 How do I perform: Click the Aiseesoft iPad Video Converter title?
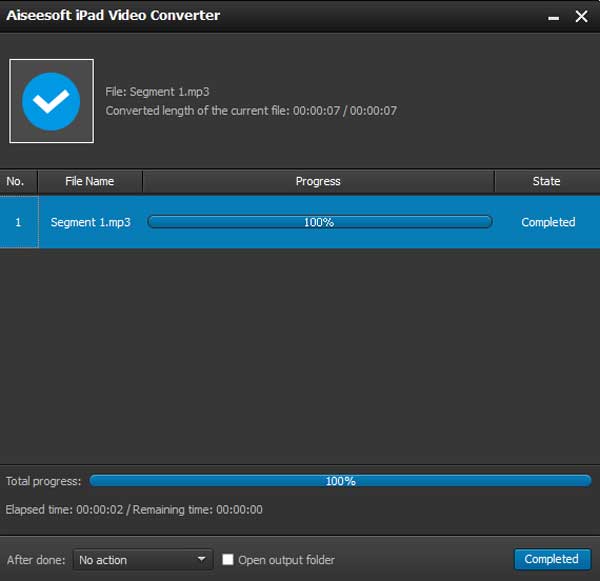[113, 15]
